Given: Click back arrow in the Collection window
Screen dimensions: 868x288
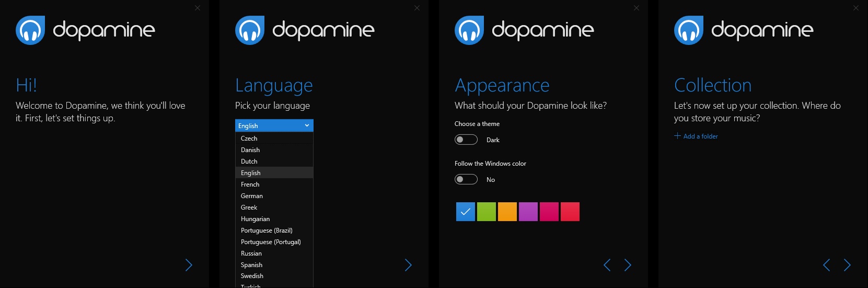Looking at the screenshot, I should [827, 265].
